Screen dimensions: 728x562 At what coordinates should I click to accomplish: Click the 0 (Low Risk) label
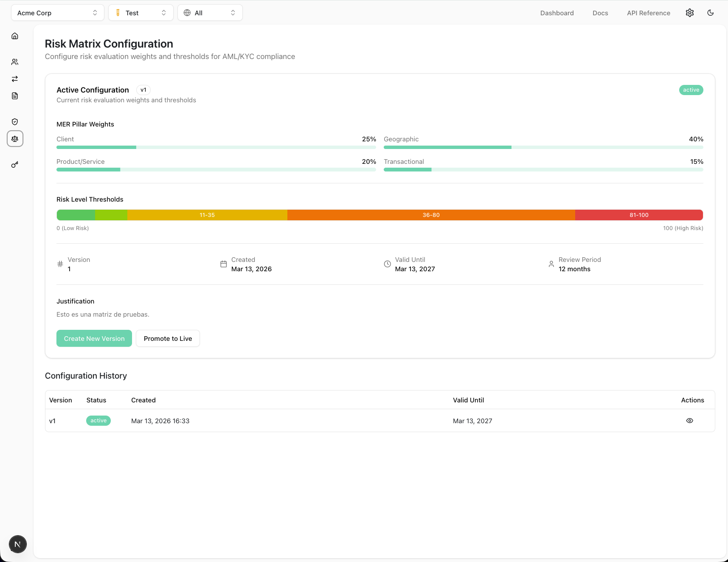[x=73, y=228]
